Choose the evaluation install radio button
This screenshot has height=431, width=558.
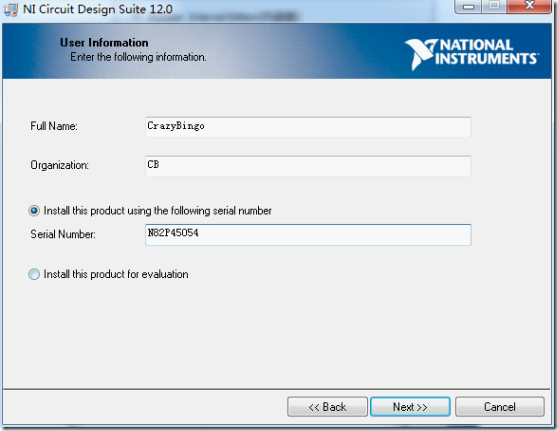click(x=34, y=274)
